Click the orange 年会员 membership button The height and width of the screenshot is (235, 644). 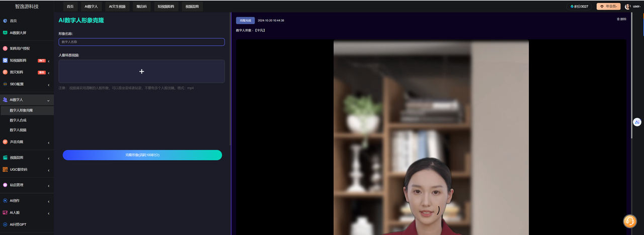click(x=608, y=7)
